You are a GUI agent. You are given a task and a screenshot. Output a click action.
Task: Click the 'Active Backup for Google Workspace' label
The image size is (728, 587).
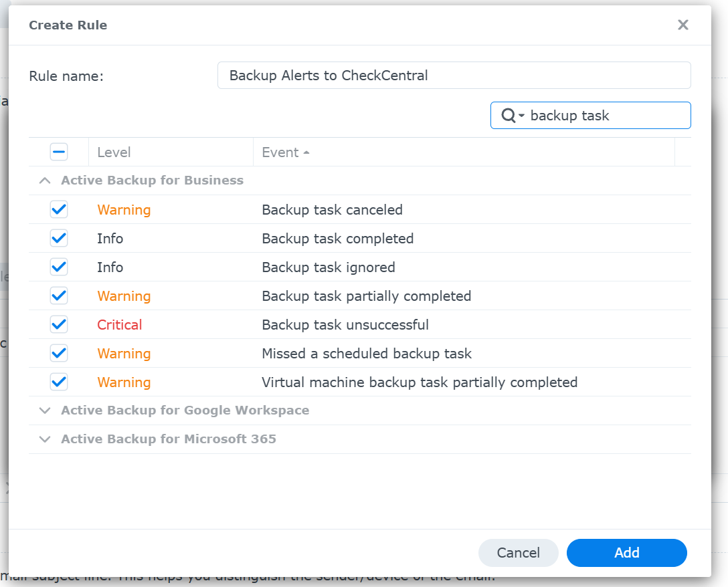point(185,410)
